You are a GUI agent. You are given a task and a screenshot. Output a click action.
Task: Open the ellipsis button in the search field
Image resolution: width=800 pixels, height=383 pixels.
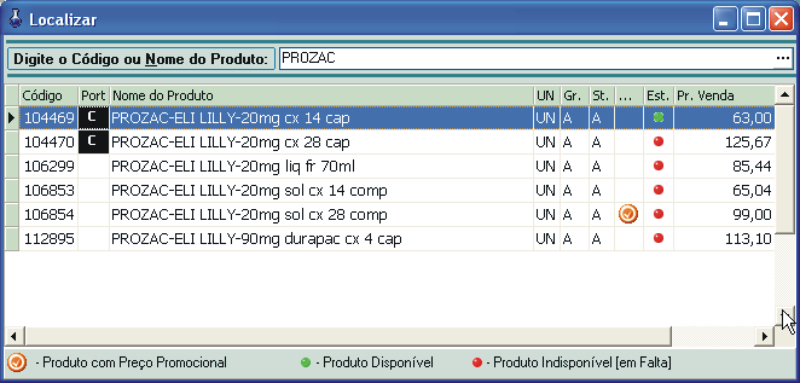click(x=783, y=59)
